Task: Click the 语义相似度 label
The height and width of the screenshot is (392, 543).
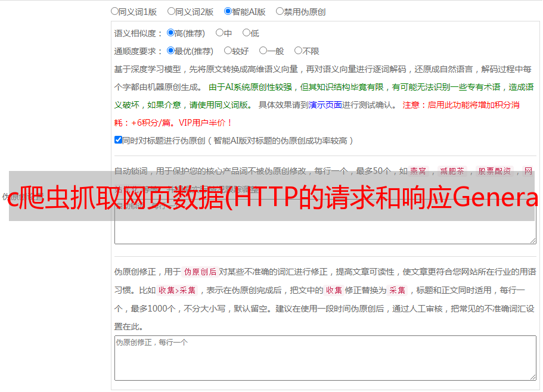Action: (x=138, y=33)
